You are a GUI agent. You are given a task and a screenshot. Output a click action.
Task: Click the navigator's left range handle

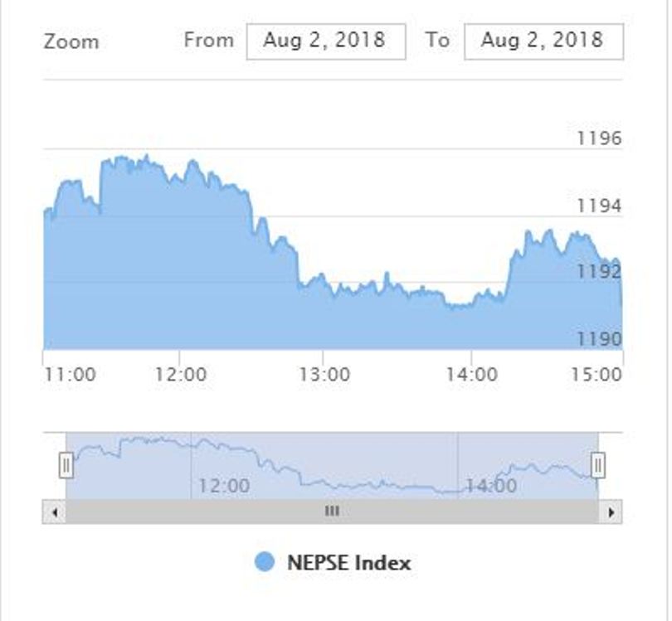66,464
